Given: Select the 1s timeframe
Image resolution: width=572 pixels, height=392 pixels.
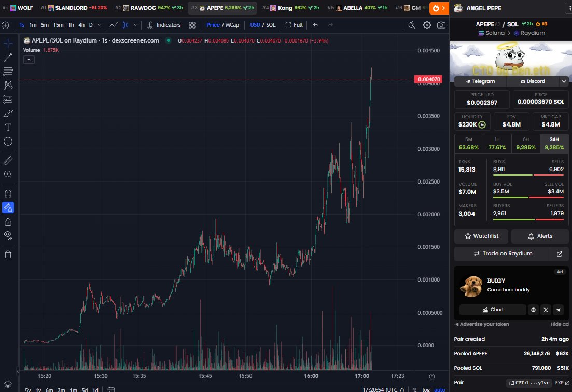Looking at the screenshot, I should pos(22,25).
